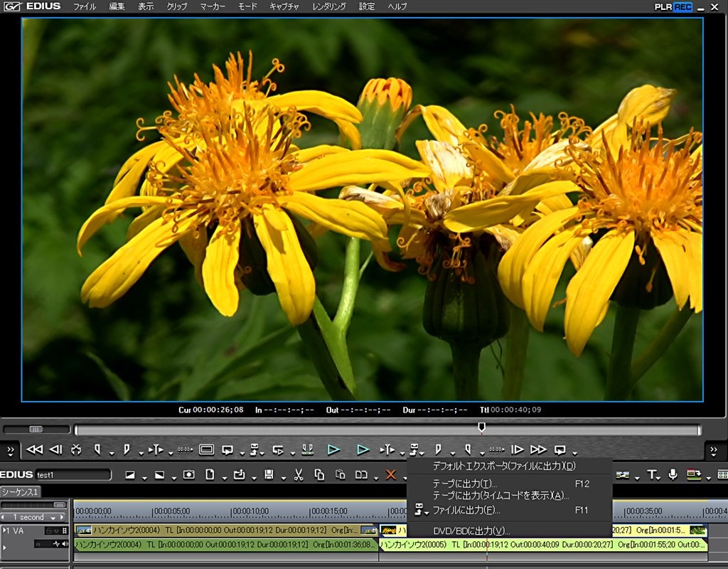Open the dropdown arrow beside the new document icon
728x569 pixels.
(224, 477)
